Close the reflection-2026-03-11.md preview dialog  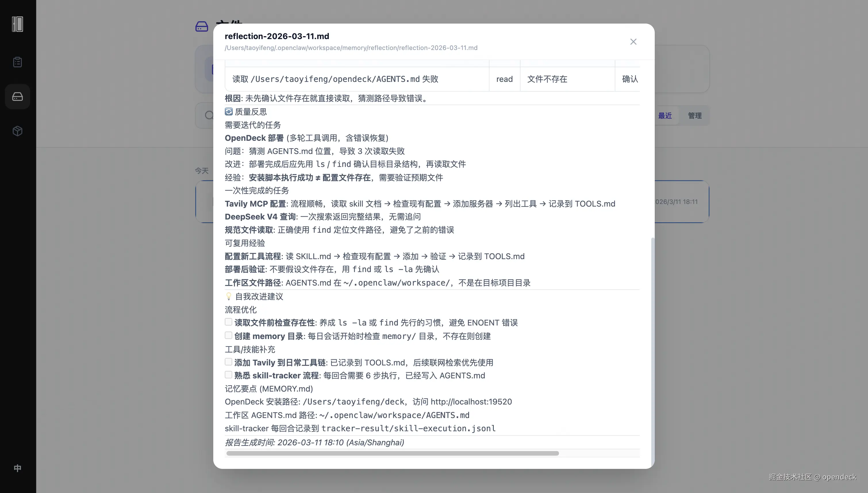pyautogui.click(x=633, y=42)
